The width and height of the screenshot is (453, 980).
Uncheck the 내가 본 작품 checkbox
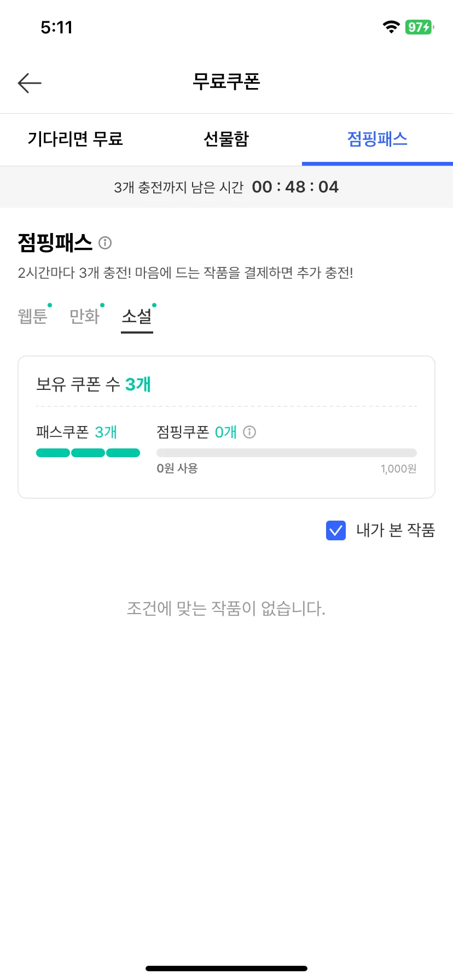point(336,530)
